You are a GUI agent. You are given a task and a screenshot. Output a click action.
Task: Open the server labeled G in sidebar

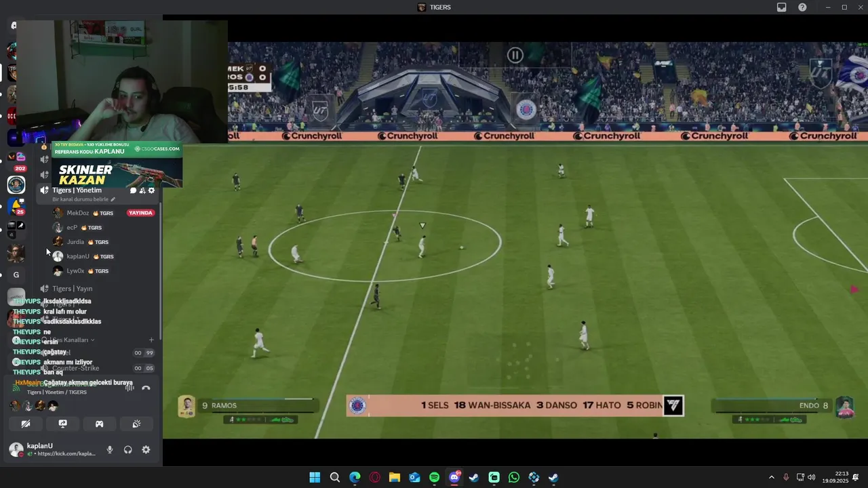tap(16, 274)
